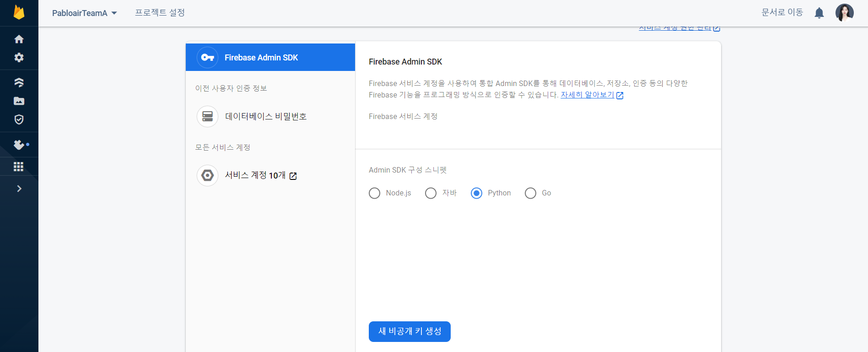Click the database server icon

207,116
